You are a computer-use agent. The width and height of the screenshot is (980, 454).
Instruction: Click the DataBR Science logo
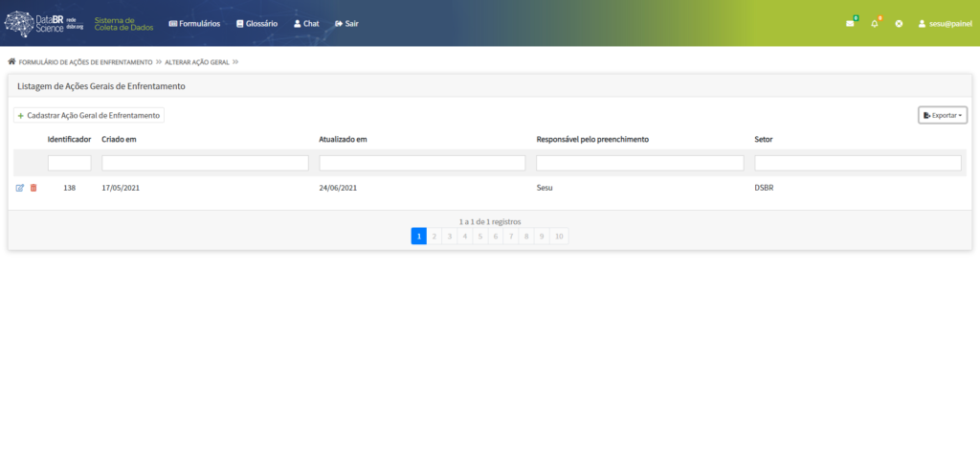(46, 23)
